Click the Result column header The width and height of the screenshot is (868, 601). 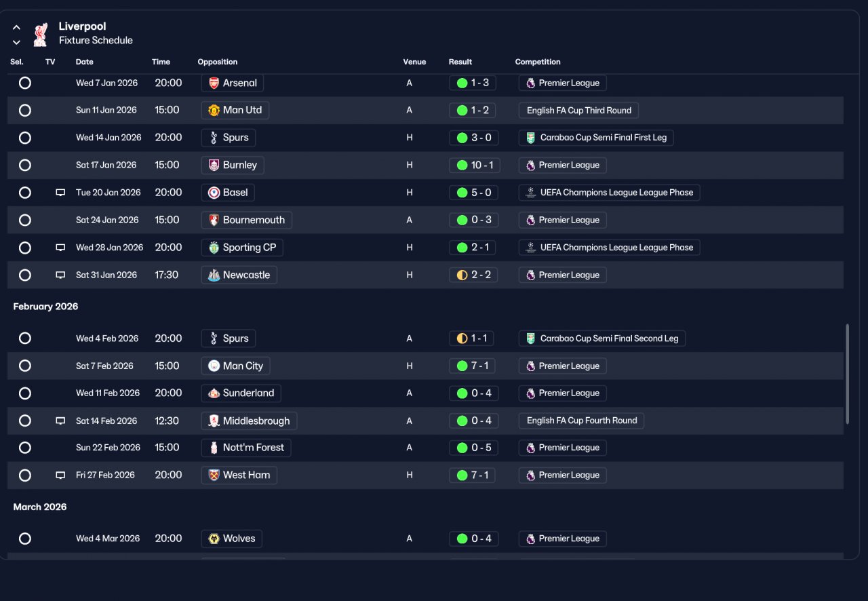tap(460, 62)
